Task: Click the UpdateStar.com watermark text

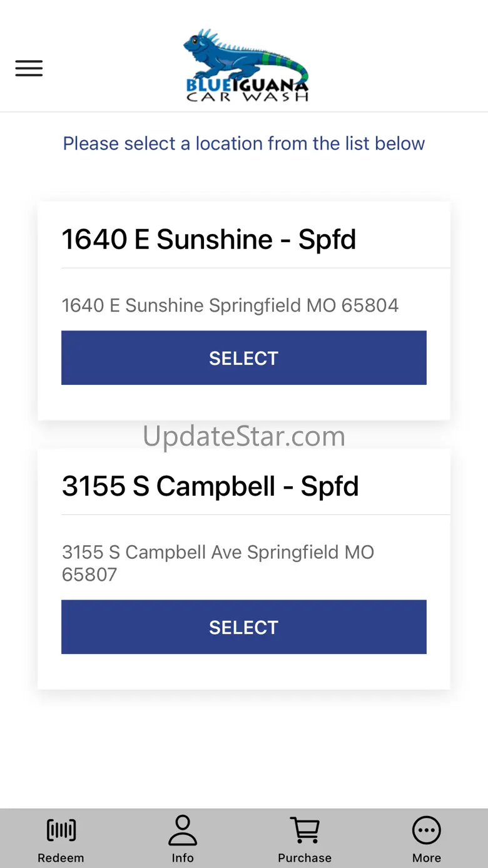Action: click(244, 436)
